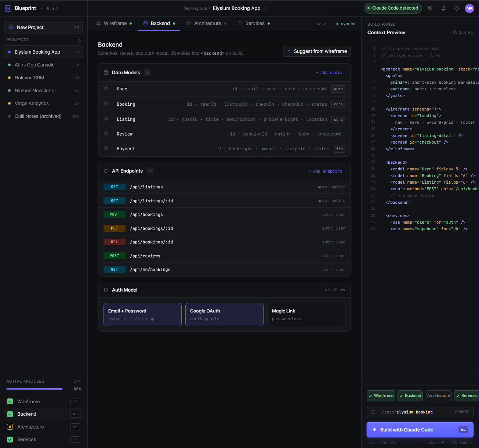479x448 pixels.
Task: Click the project path input field
Action: pos(420,412)
